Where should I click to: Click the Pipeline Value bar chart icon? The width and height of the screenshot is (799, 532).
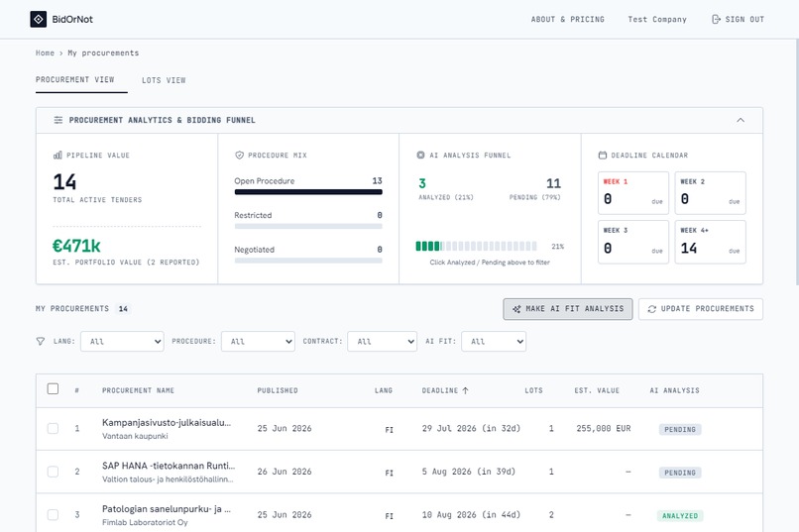pyautogui.click(x=57, y=156)
